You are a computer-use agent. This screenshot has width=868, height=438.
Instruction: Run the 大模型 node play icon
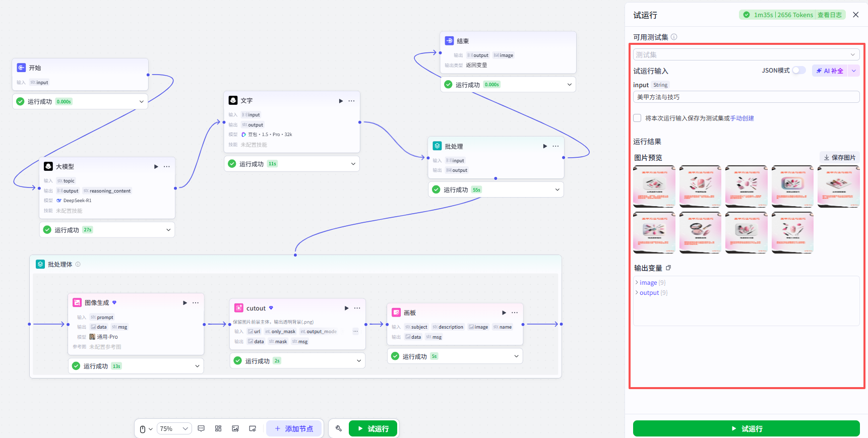tap(156, 166)
